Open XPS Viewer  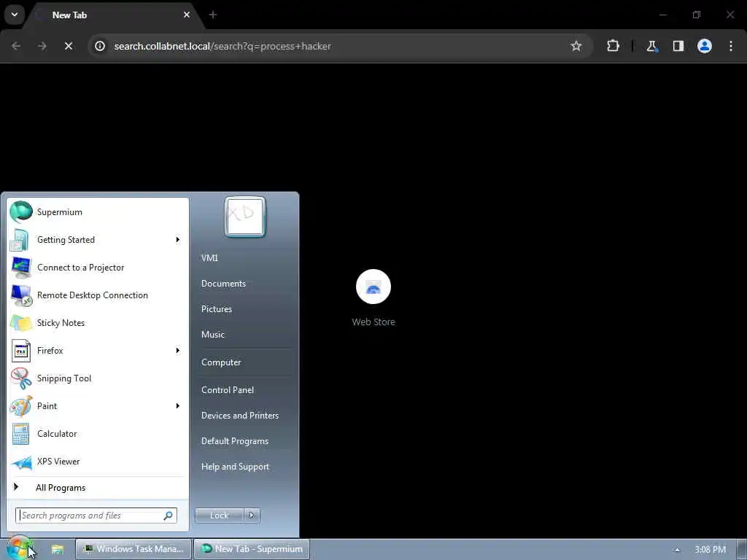(98, 461)
